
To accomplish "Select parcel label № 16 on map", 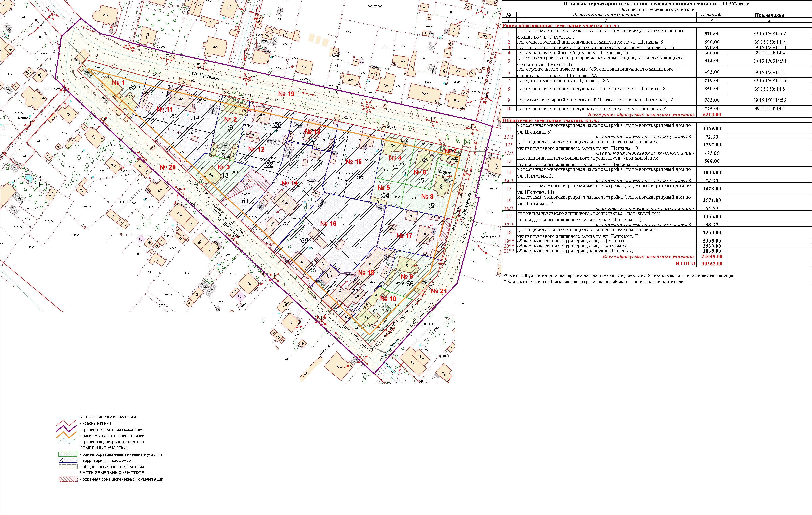I will coord(328,224).
